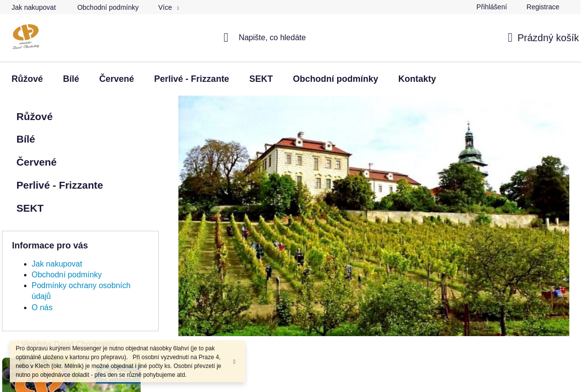Open the Vinařství David Chocholatý logo homepage

pos(26,37)
